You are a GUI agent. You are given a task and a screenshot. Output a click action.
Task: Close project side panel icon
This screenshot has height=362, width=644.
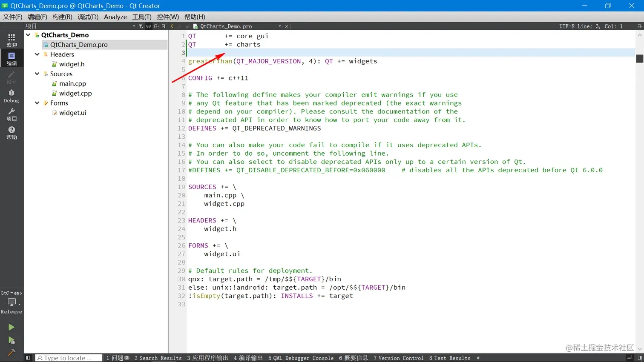tap(164, 26)
